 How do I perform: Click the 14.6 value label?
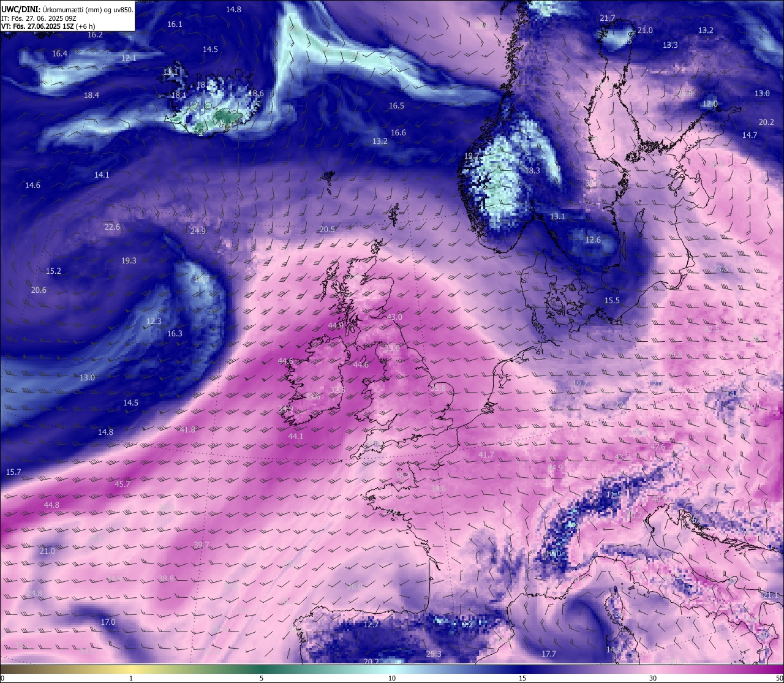coord(32,186)
